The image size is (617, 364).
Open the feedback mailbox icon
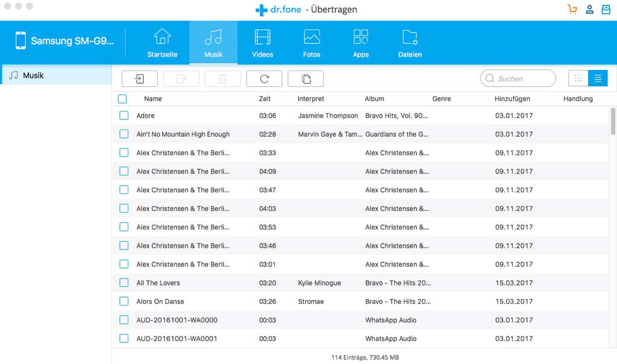click(x=606, y=9)
